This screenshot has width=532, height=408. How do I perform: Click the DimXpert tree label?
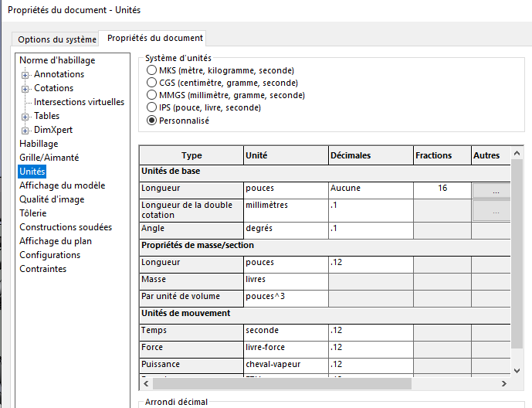tap(53, 130)
